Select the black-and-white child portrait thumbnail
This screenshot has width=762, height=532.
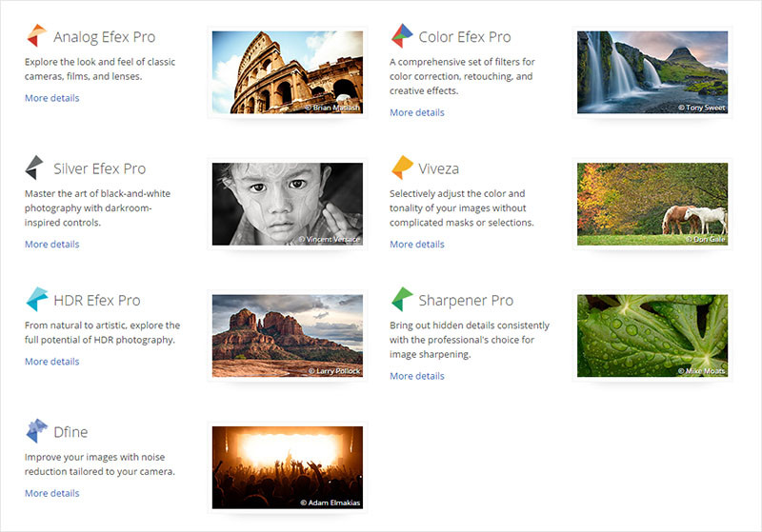[x=287, y=204]
